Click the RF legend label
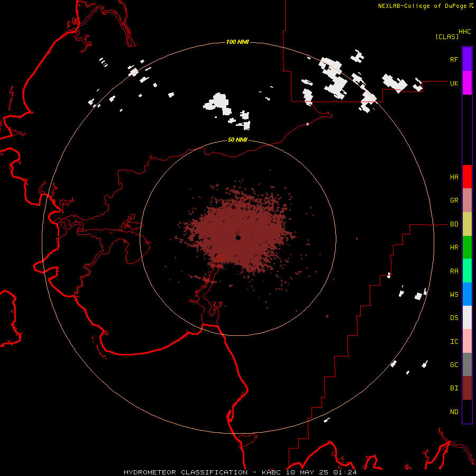476x476 pixels. click(454, 59)
